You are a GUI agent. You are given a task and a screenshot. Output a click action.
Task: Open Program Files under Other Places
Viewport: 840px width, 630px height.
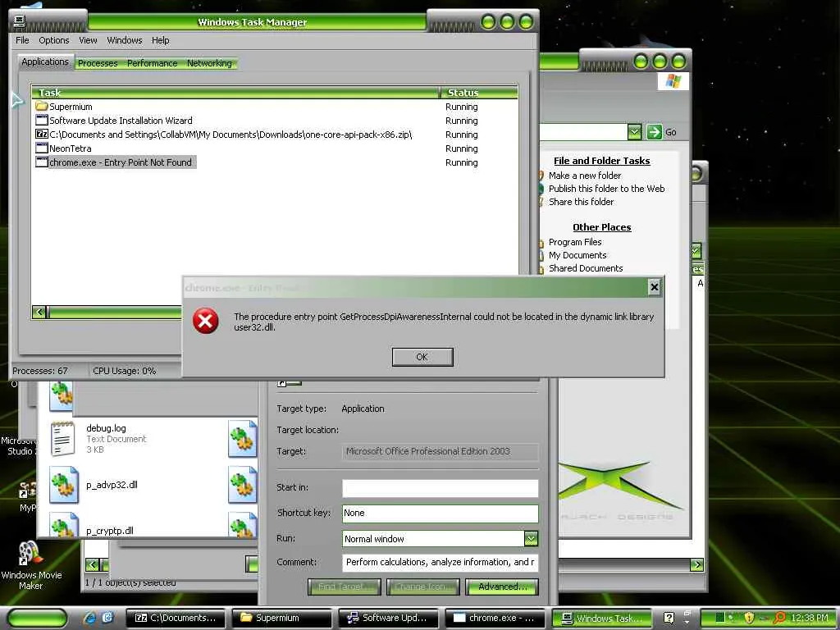click(575, 242)
